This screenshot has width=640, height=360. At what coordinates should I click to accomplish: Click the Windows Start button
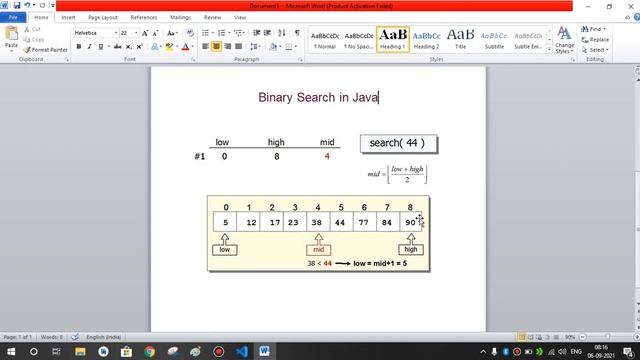tap(11, 351)
